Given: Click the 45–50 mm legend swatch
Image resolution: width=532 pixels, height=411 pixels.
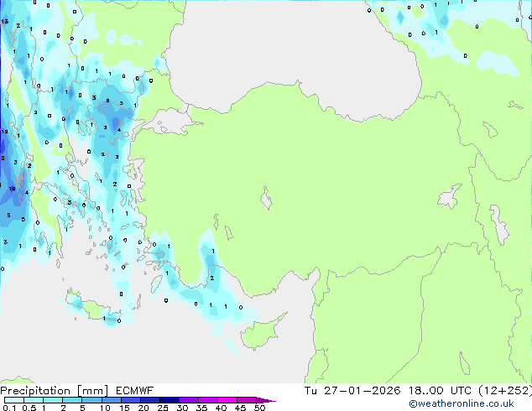Looking at the screenshot, I should [247, 400].
